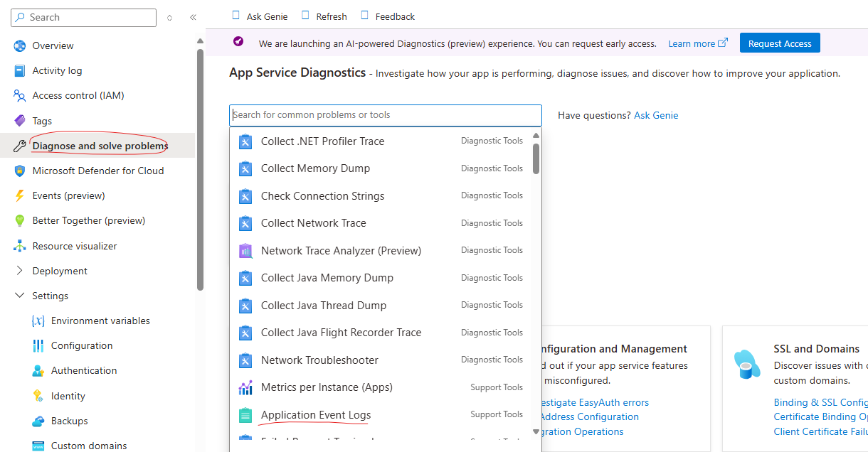Click the Microsoft Defender for Cloud shield icon
Screen dimensions: 868x452
[x=20, y=171]
